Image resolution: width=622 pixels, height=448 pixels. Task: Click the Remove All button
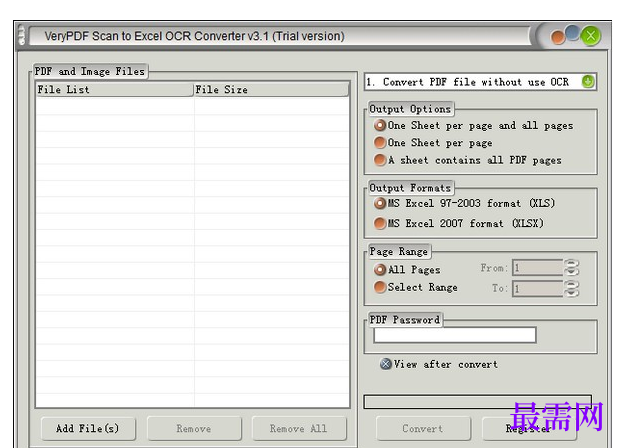coord(299,429)
